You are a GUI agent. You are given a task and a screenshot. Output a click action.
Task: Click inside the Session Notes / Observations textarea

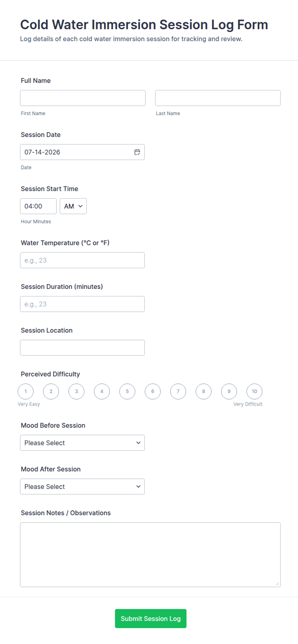[150, 555]
